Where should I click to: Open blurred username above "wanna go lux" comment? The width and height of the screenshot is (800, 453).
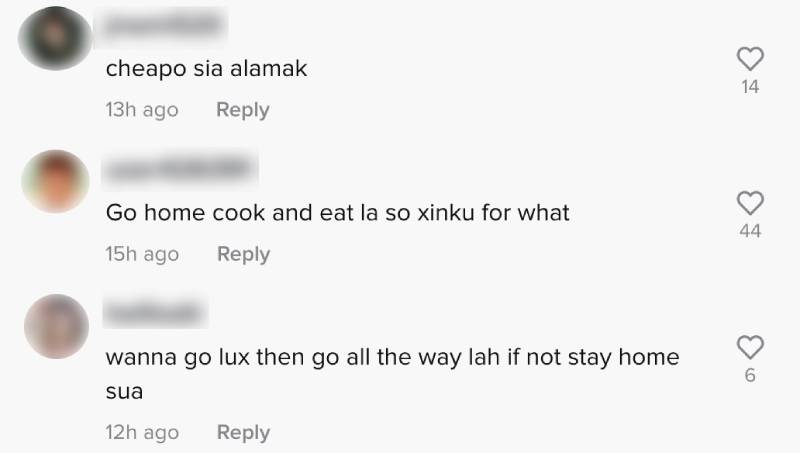coord(154,312)
